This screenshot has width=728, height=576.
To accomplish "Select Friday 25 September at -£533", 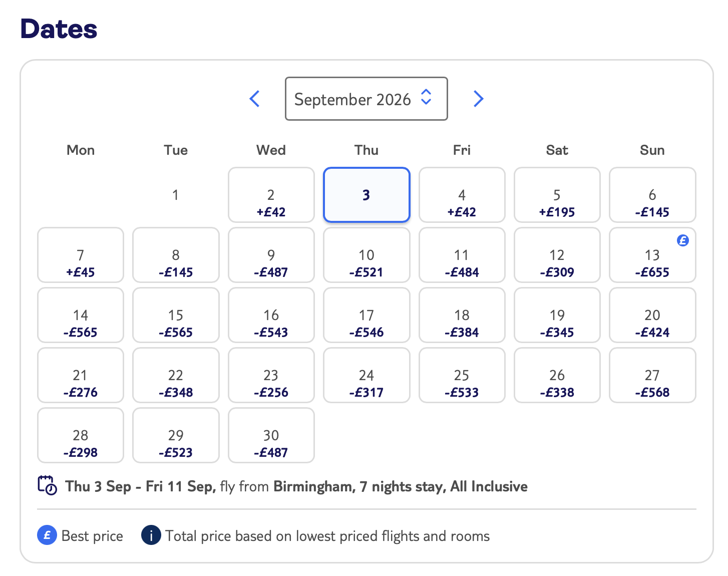I will tap(462, 375).
